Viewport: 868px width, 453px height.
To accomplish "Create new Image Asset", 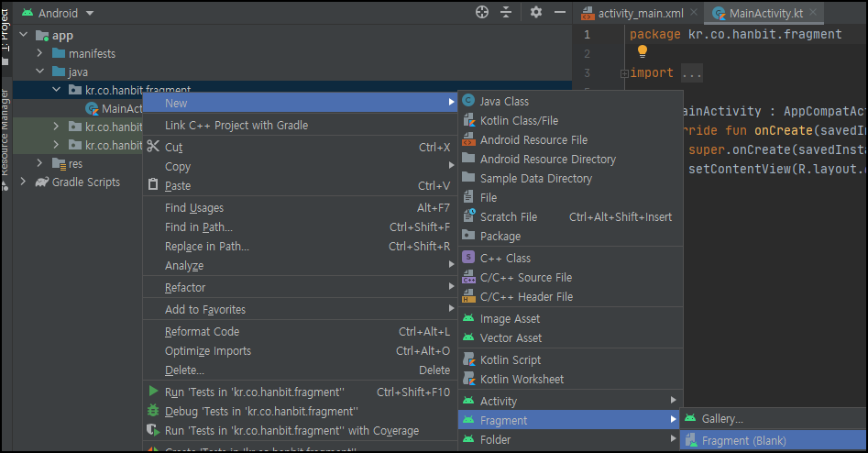I will (570, 318).
